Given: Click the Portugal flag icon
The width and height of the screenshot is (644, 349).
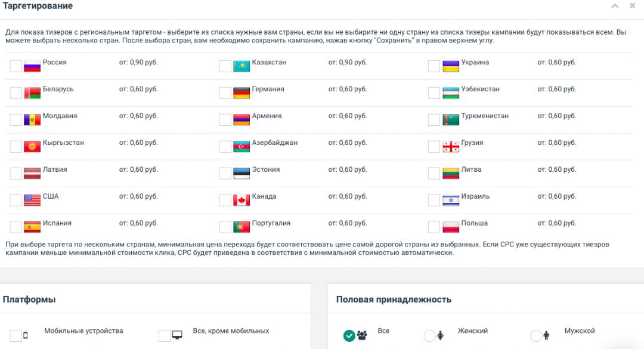Looking at the screenshot, I should point(241,227).
